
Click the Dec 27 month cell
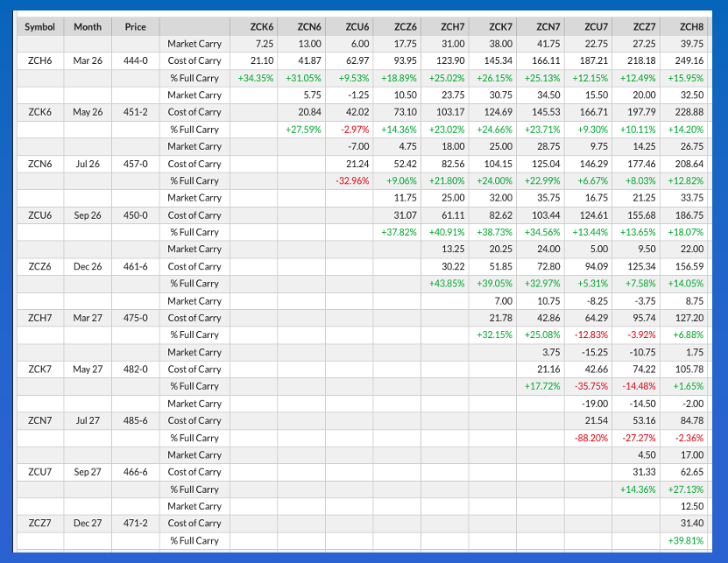pos(88,523)
